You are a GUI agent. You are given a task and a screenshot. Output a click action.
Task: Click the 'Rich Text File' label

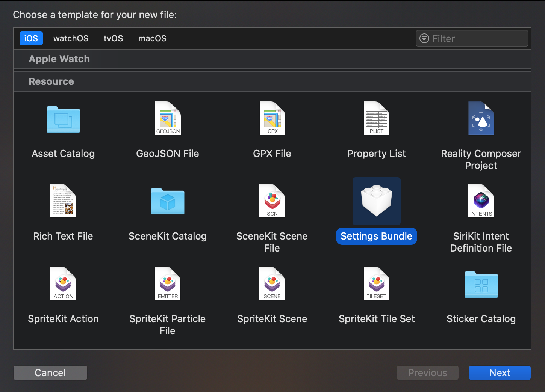click(x=63, y=236)
